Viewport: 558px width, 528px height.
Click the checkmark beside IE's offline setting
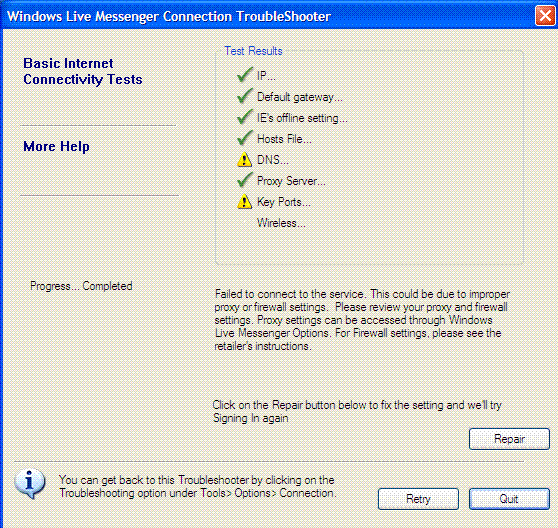tap(245, 117)
